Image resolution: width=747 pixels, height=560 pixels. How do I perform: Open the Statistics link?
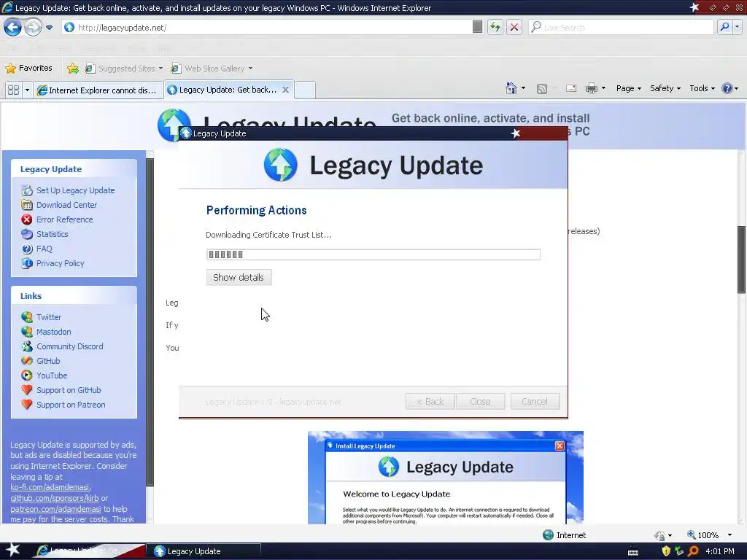(x=53, y=234)
